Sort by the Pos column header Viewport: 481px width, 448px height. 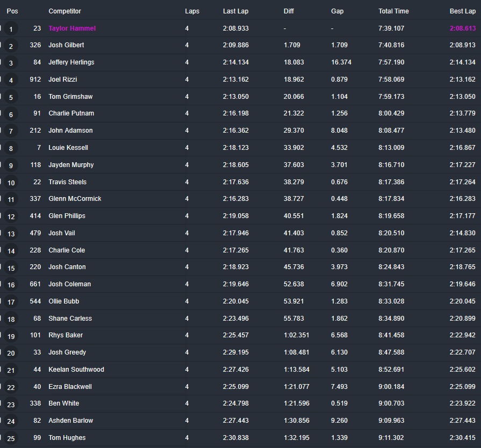[x=12, y=11]
